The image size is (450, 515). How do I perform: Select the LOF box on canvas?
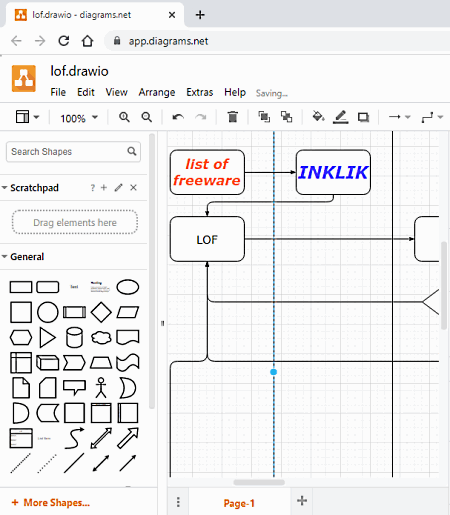point(207,239)
